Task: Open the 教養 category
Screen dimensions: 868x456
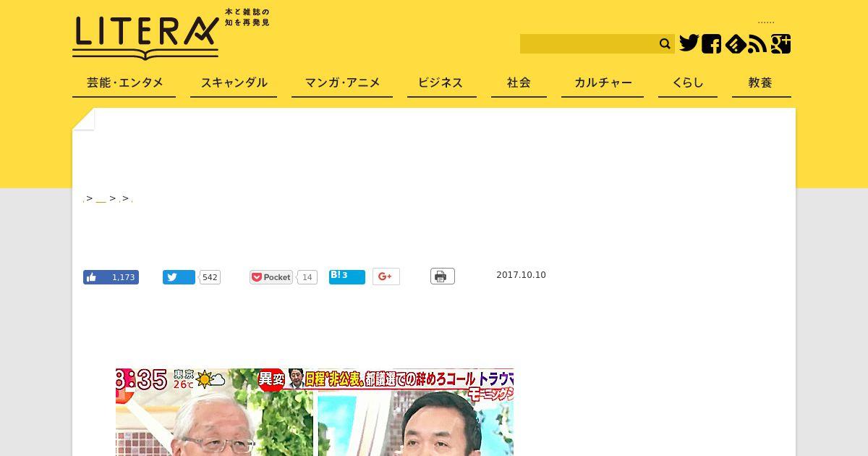Action: coord(760,83)
